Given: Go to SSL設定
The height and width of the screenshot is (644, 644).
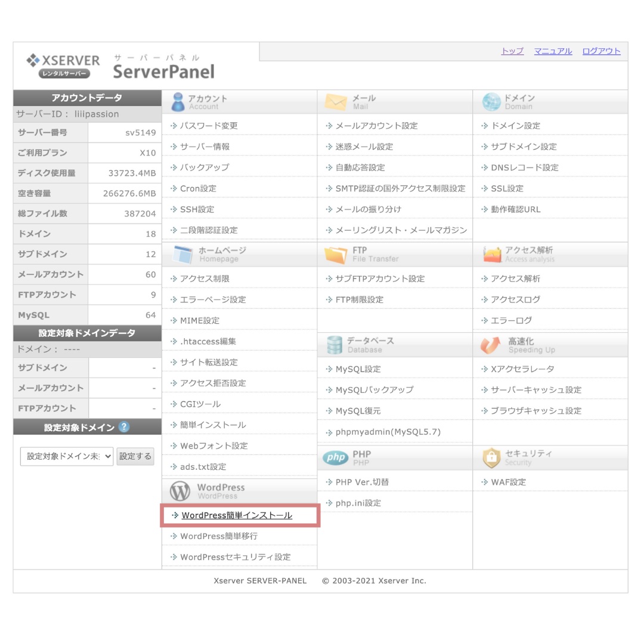Looking at the screenshot, I should (507, 188).
